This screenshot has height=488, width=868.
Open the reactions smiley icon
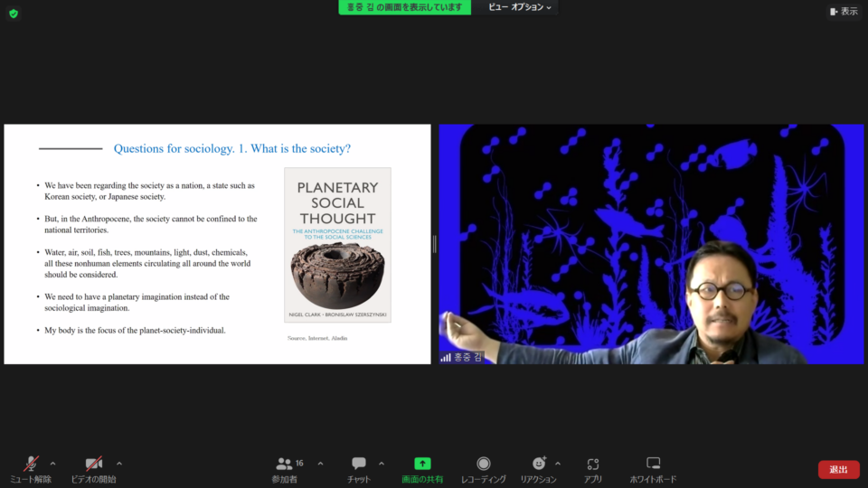pos(539,463)
